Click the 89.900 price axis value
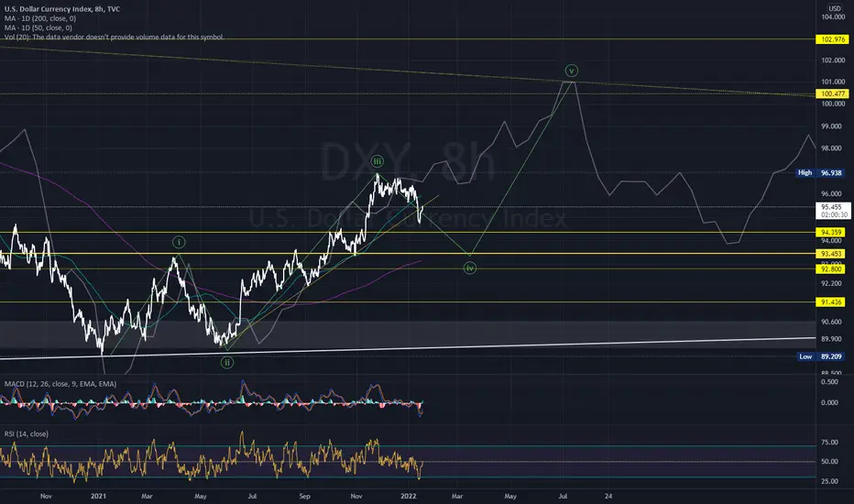This screenshot has width=854, height=504. [831, 339]
